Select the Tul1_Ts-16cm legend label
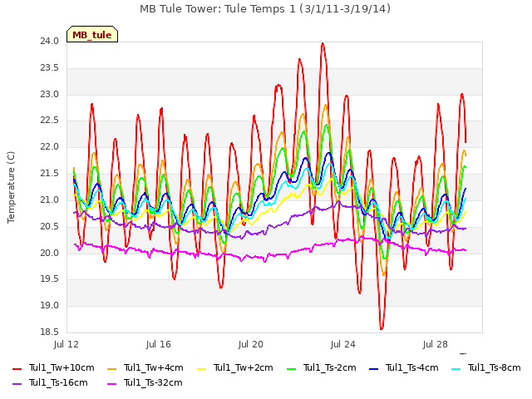This screenshot has height=399, width=532. pyautogui.click(x=58, y=382)
